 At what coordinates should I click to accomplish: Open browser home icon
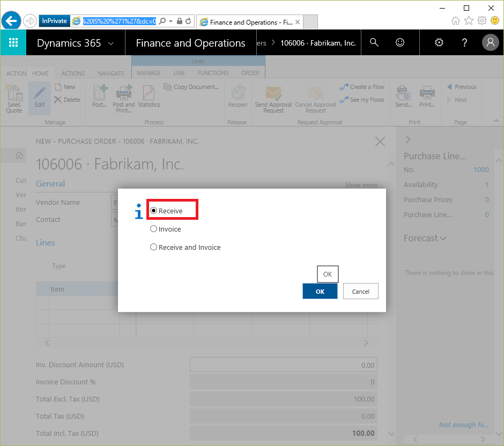455,21
